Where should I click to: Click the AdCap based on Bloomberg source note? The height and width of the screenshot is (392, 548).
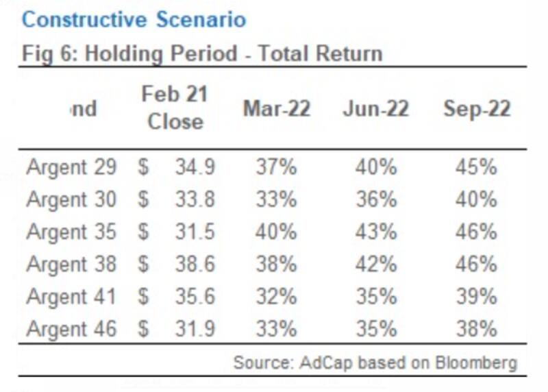point(375,361)
